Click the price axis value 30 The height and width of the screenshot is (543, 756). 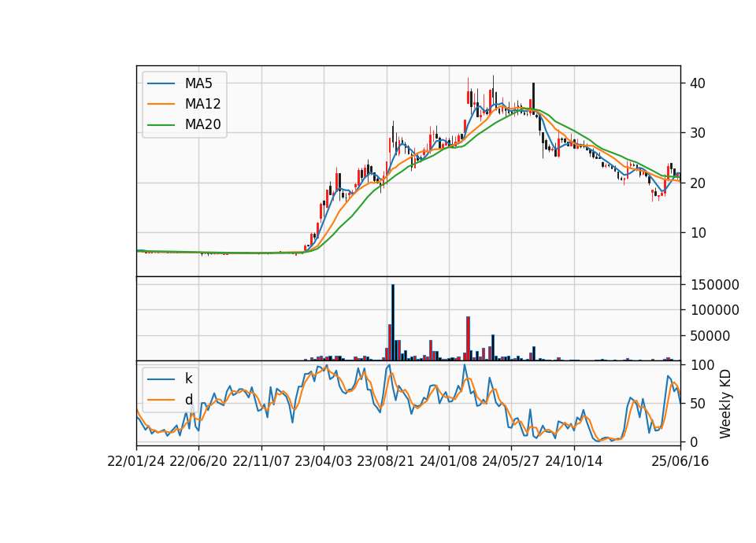pos(698,133)
